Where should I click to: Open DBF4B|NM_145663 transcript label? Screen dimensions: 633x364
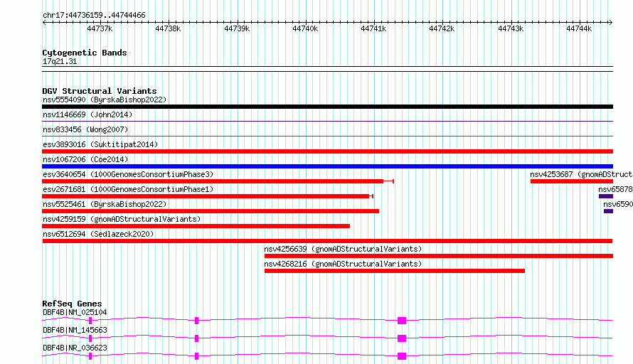[x=75, y=330]
